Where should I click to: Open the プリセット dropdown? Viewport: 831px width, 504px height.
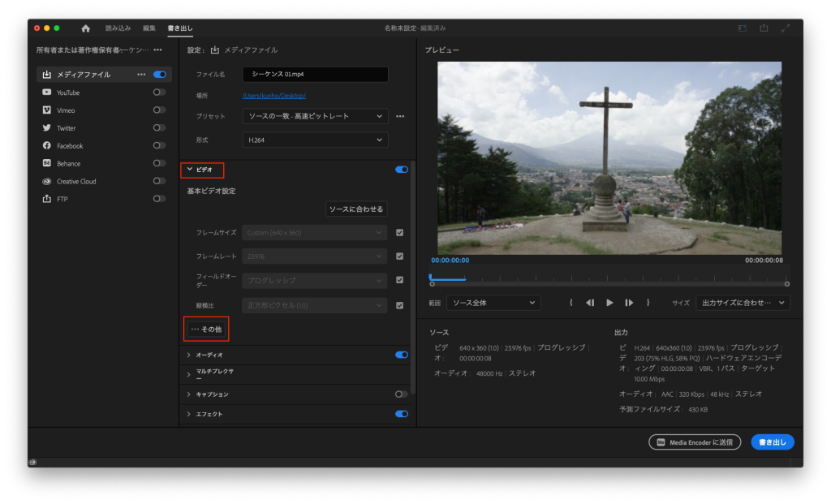tap(315, 116)
